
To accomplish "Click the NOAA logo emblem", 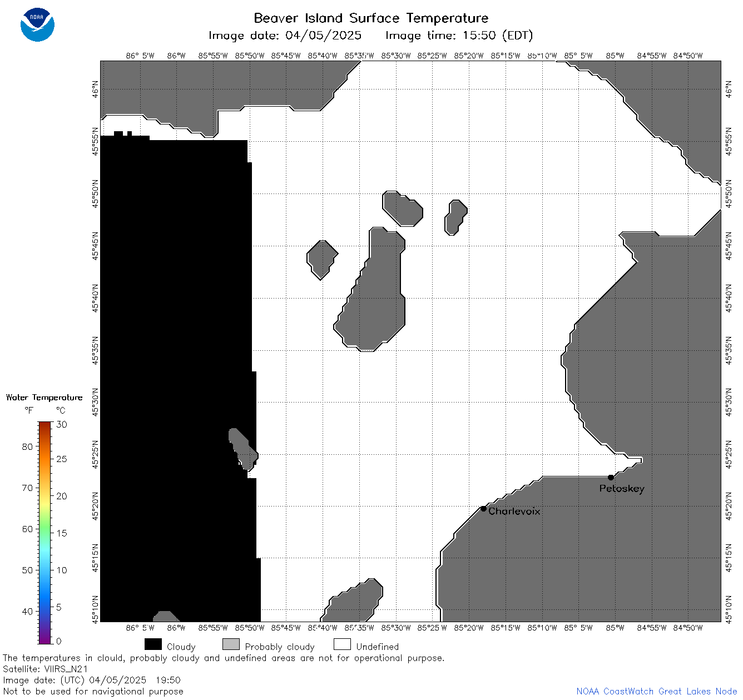I will (37, 25).
